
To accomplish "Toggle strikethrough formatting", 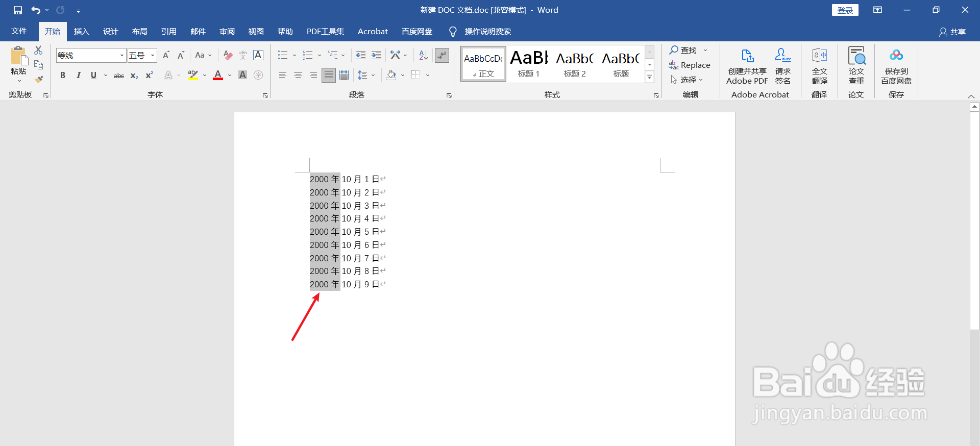I will (118, 75).
